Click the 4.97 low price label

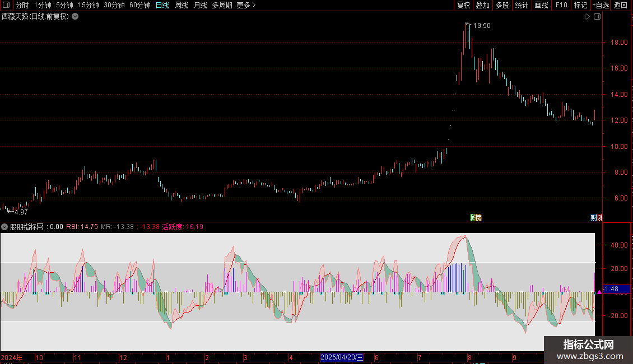point(21,212)
